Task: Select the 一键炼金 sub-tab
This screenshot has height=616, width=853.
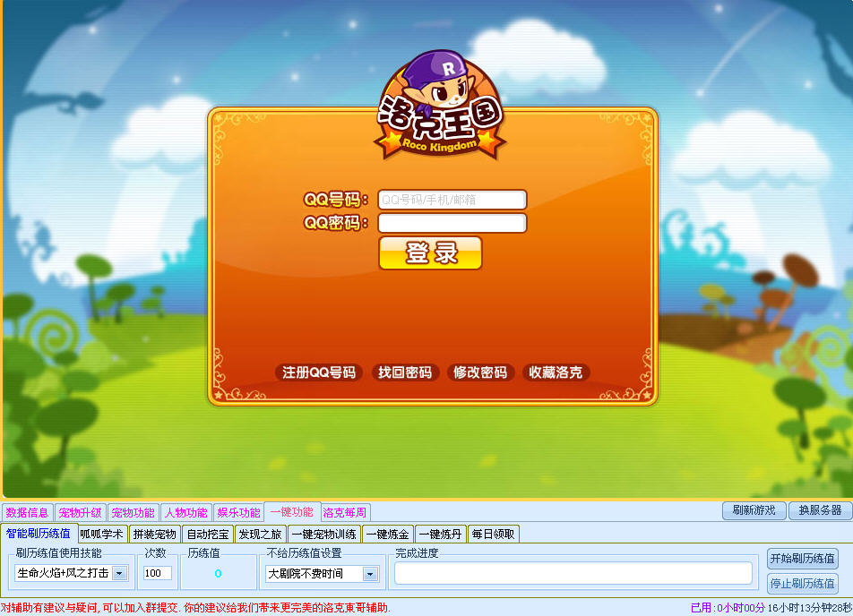Action: (387, 535)
